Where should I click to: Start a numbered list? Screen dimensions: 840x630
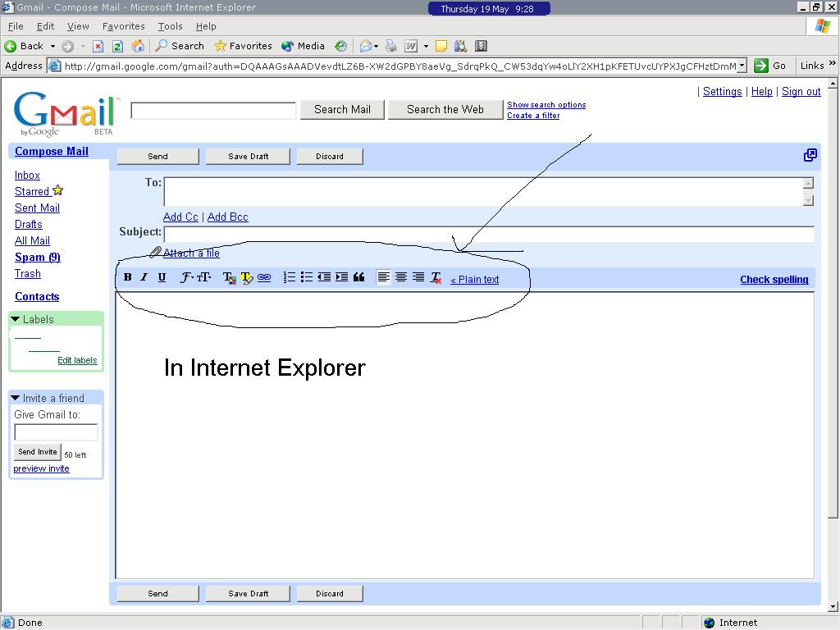point(289,277)
